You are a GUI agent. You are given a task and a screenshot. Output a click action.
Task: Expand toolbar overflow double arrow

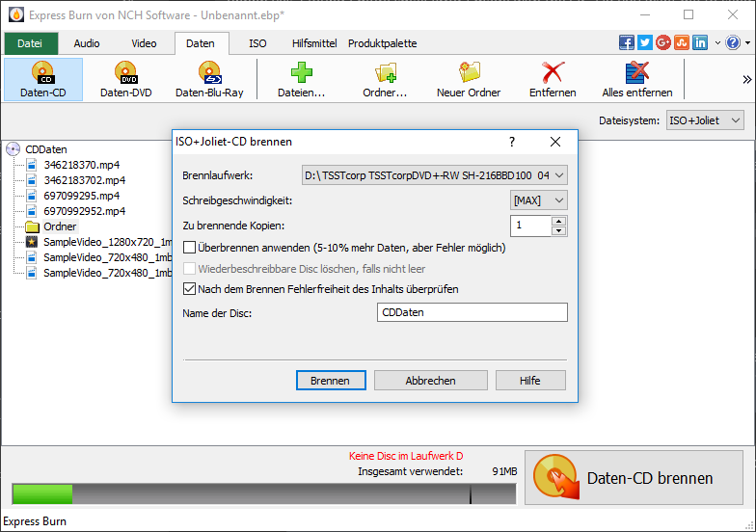click(x=746, y=79)
